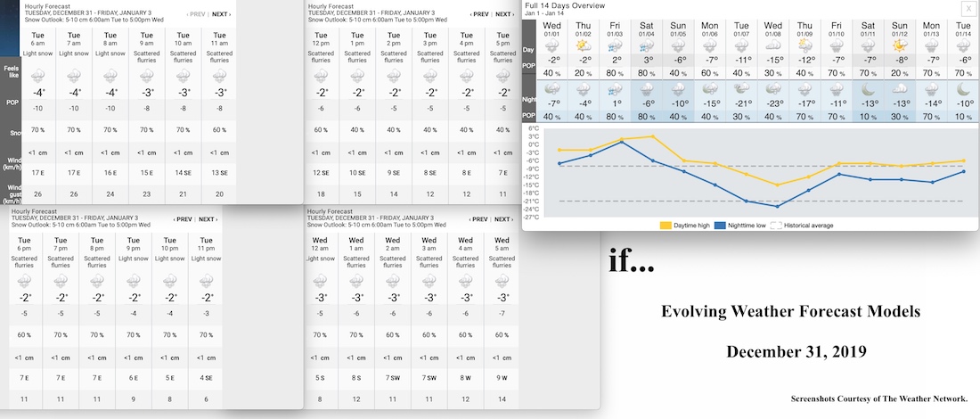
Task: Click the weather icon for Tue 5 pm
Action: 502,77
